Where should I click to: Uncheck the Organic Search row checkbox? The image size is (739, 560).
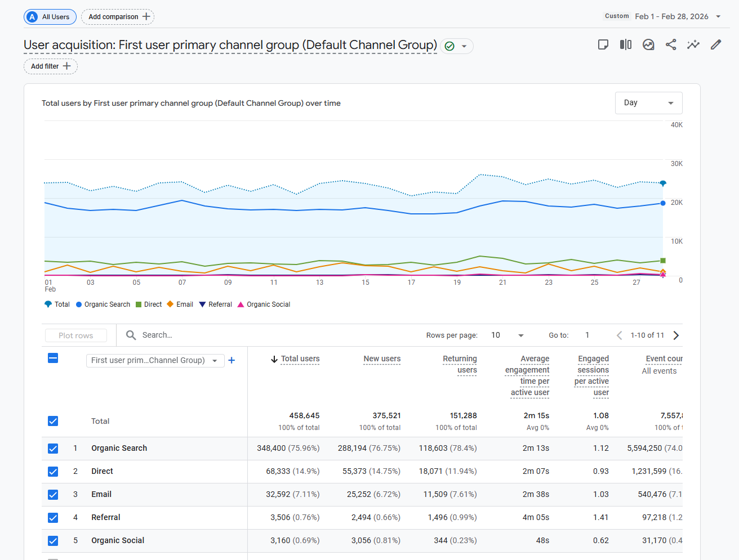pyautogui.click(x=53, y=449)
